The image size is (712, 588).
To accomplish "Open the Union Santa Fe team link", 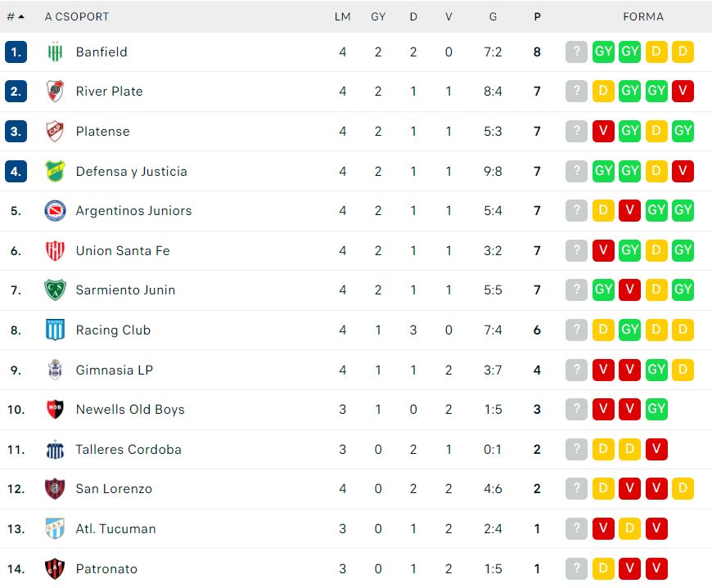I will point(123,251).
